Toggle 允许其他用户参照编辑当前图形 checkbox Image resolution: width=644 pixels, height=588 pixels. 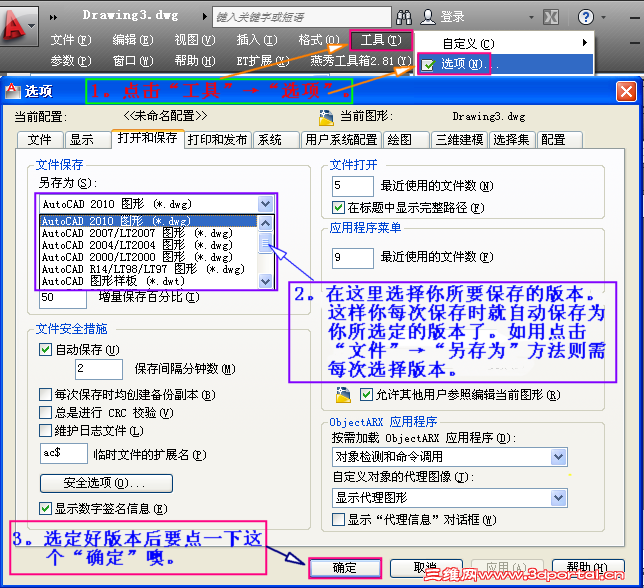pos(366,395)
